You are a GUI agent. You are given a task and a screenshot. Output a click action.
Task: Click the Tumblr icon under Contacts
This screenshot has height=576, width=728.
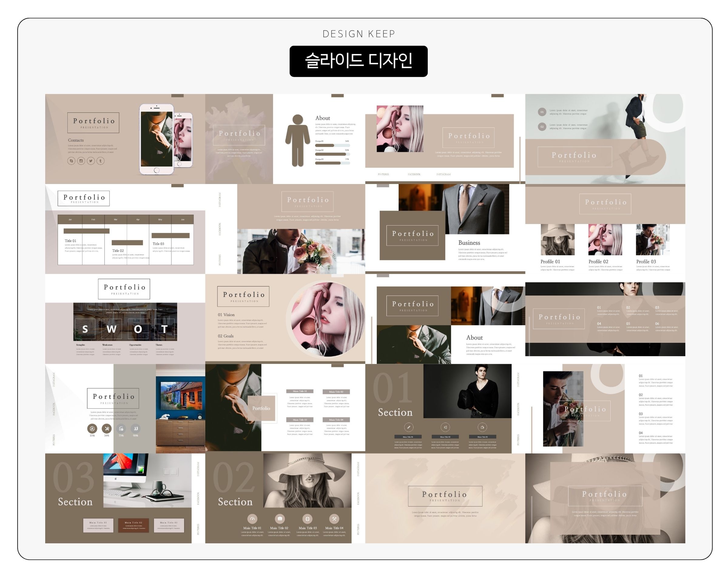click(x=100, y=161)
